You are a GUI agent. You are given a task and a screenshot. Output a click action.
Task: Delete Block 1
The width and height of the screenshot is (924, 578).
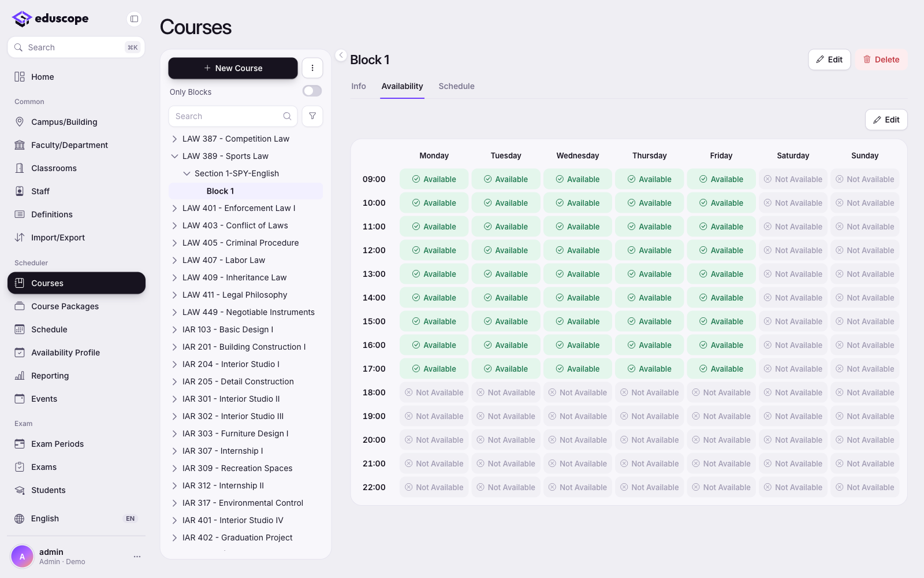(x=881, y=60)
